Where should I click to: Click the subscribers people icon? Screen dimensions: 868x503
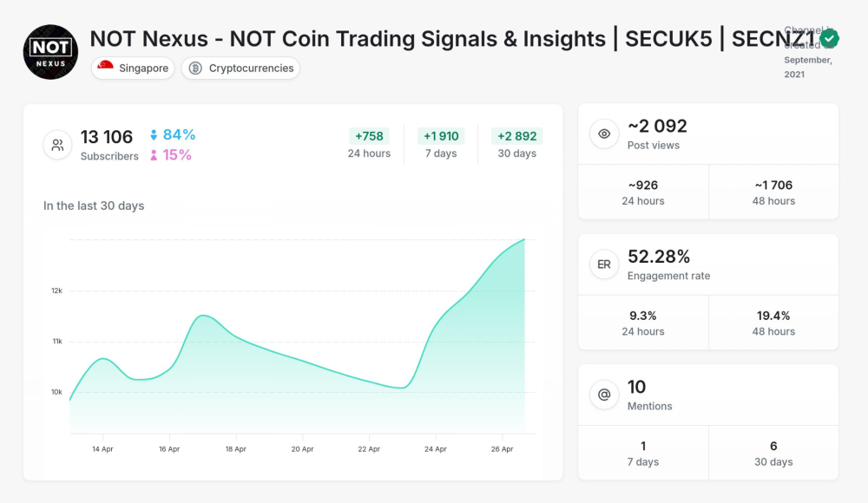(x=57, y=145)
